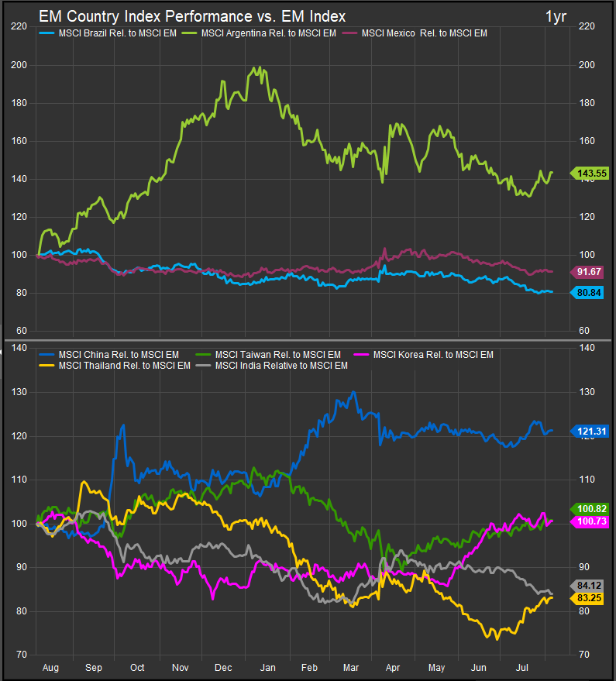This screenshot has height=681, width=616.
Task: Click the MSCI China Rel. to MSCI EM legend entry
Action: [109, 355]
